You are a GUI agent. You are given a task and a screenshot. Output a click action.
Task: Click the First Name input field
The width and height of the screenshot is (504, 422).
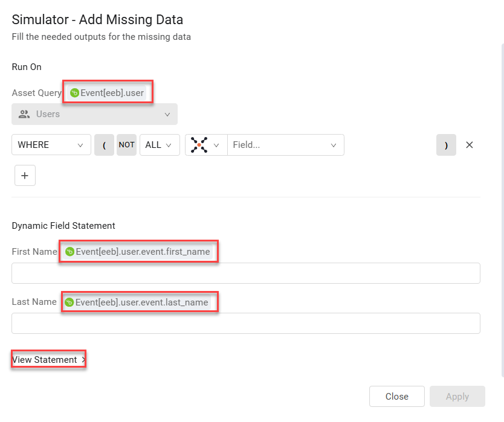coord(246,273)
